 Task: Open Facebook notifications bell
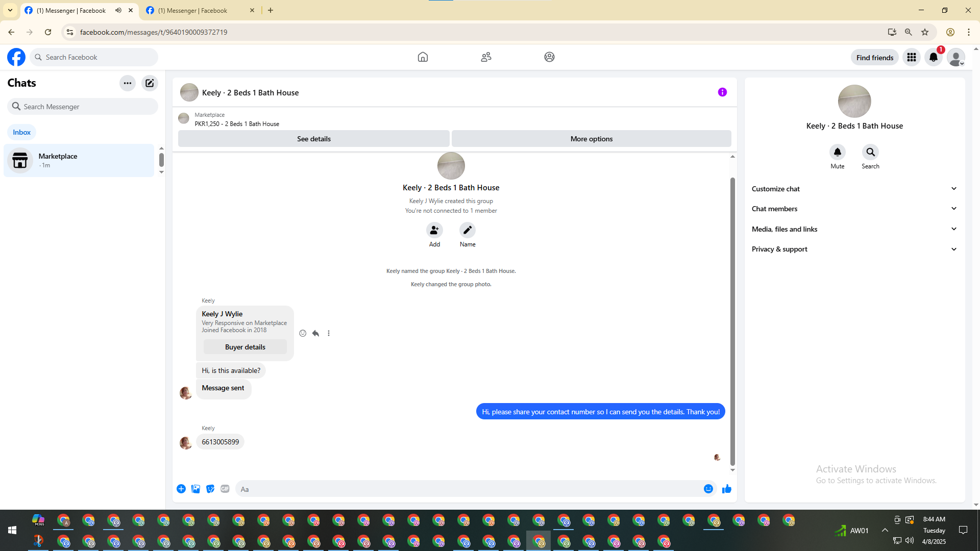pyautogui.click(x=933, y=57)
